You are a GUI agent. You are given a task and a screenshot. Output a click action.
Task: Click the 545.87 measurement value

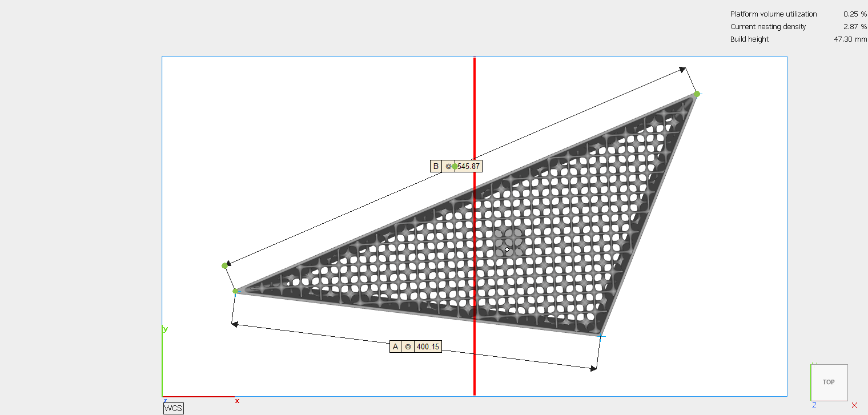pyautogui.click(x=469, y=166)
